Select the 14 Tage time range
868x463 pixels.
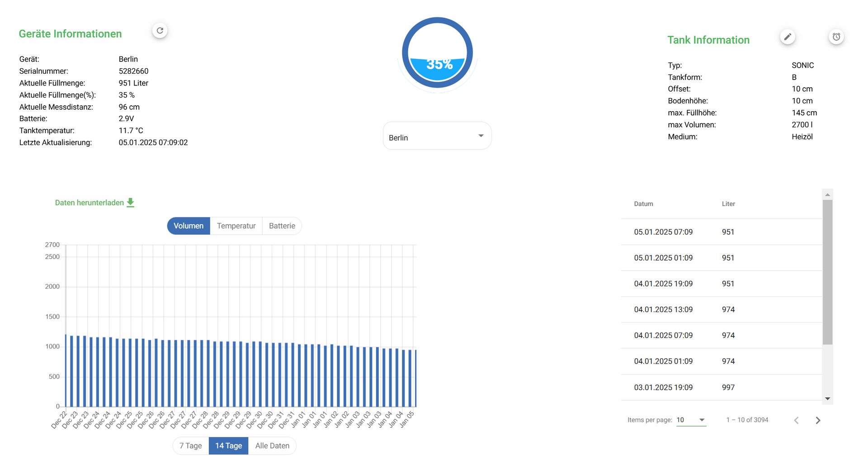pyautogui.click(x=228, y=446)
